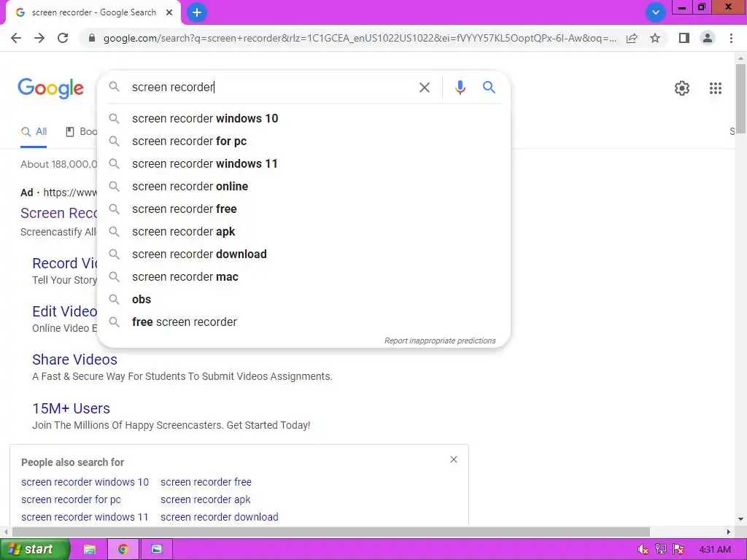747x560 pixels.
Task: Choose suggestion free screen recorder
Action: point(303,322)
